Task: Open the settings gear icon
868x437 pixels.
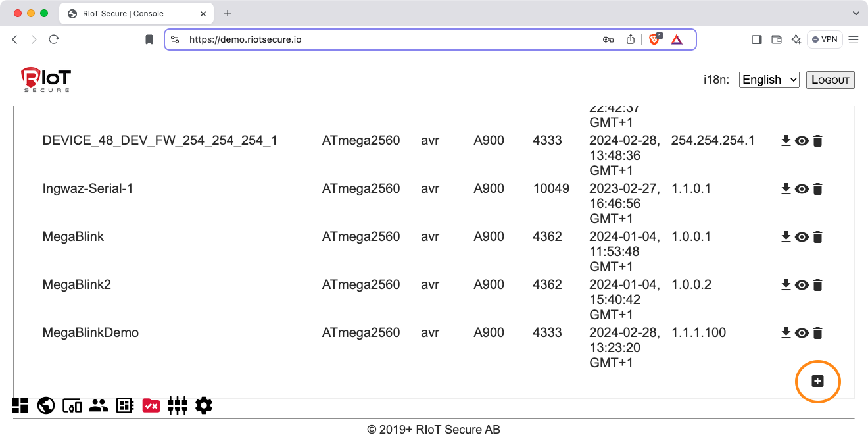Action: point(204,405)
